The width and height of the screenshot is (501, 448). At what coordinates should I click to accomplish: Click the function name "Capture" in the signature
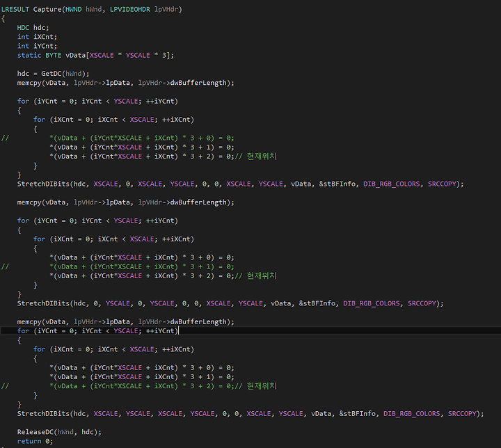[x=47, y=9]
